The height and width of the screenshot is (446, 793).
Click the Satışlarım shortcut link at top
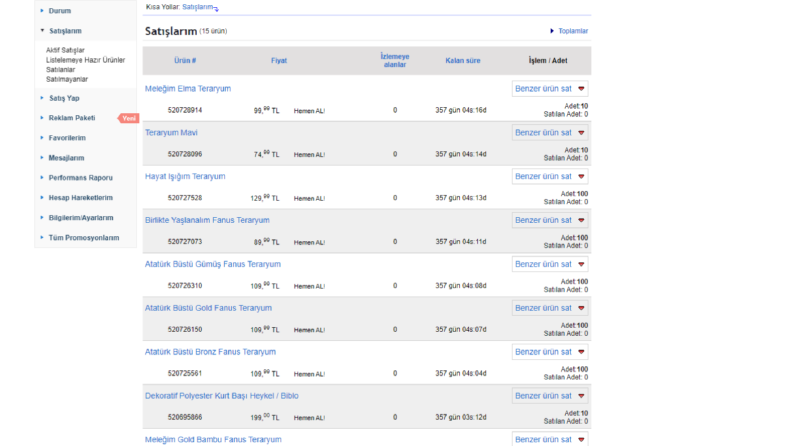(x=198, y=7)
